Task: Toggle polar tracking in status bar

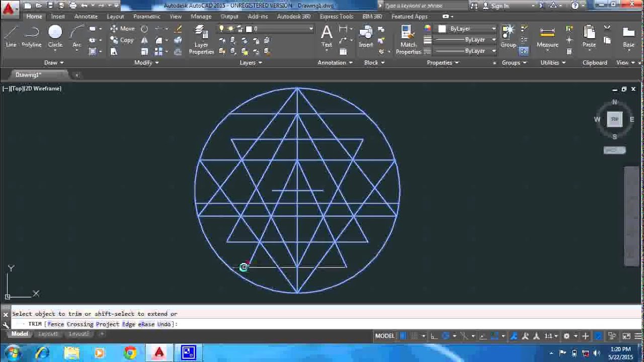Action: pyautogui.click(x=446, y=336)
